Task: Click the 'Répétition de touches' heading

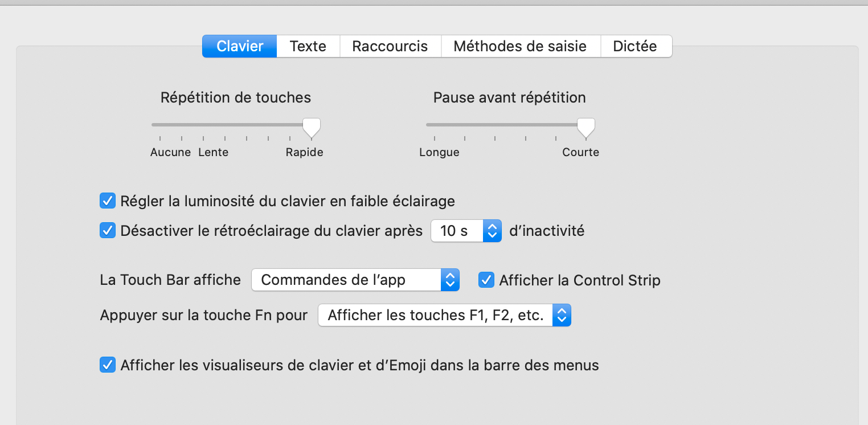Action: coord(236,97)
